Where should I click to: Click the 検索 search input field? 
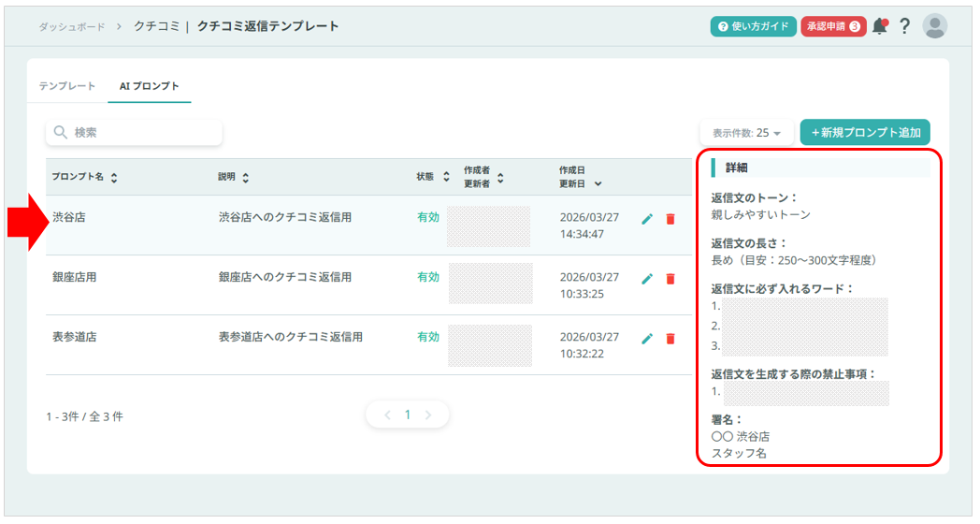coord(134,133)
